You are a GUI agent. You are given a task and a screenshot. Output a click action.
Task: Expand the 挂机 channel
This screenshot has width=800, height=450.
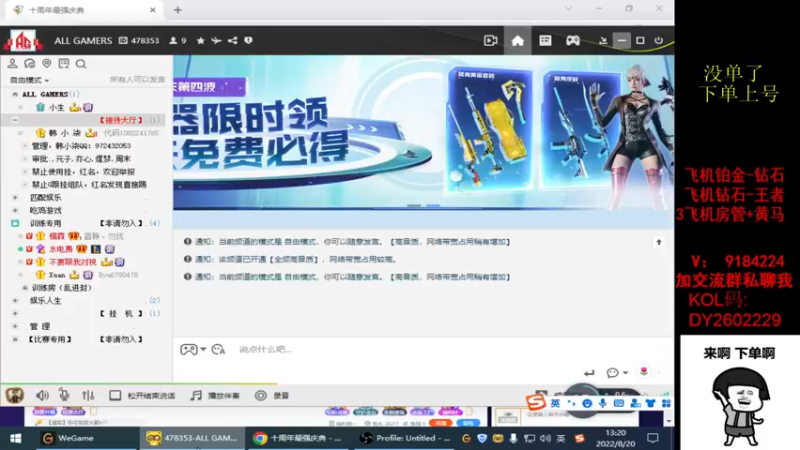pos(15,313)
